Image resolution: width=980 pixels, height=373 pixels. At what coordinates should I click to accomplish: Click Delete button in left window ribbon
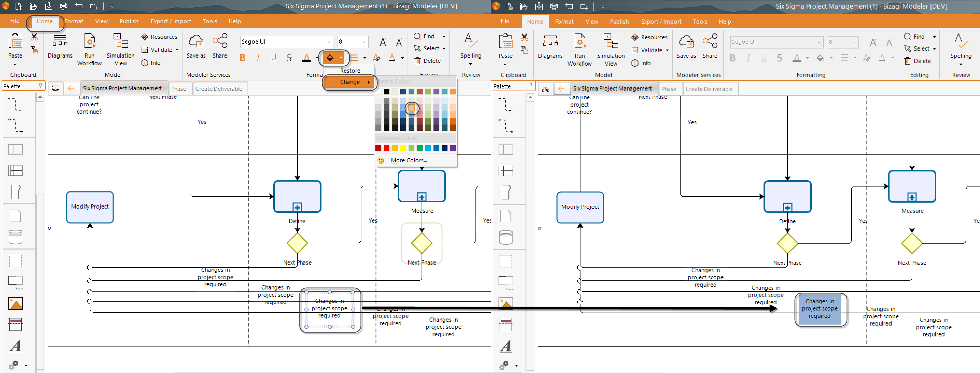coord(428,61)
